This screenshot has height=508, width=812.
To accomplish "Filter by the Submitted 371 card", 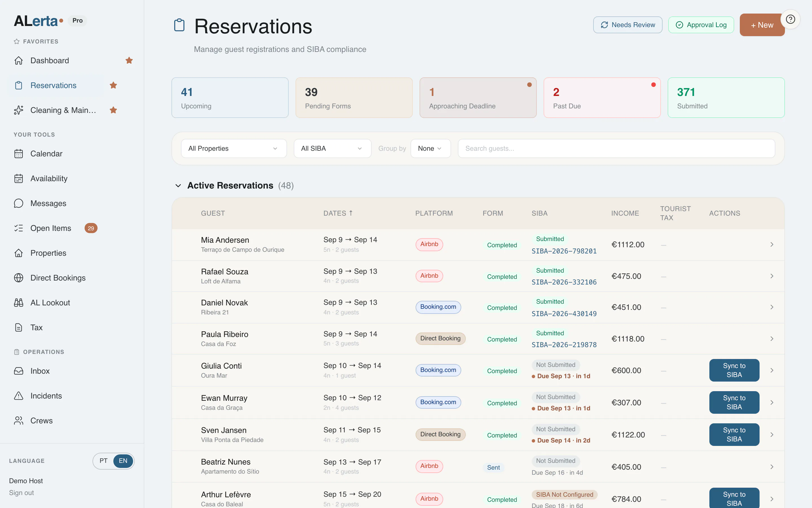I will point(726,98).
